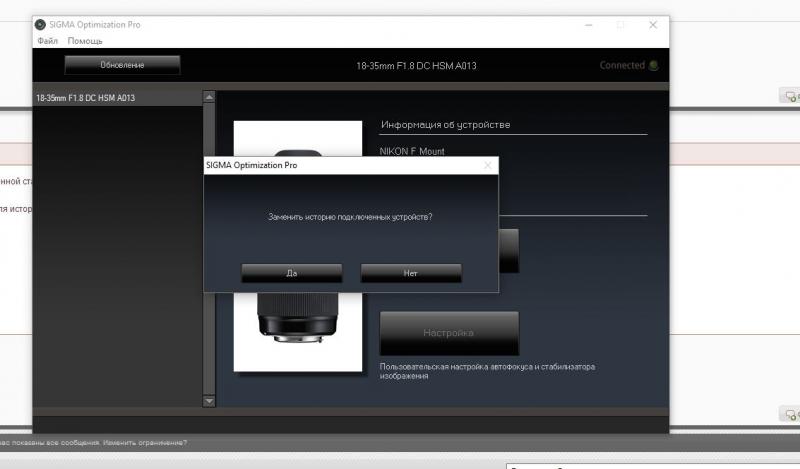The image size is (800, 469).
Task: Click the Обновление button
Action: (122, 65)
